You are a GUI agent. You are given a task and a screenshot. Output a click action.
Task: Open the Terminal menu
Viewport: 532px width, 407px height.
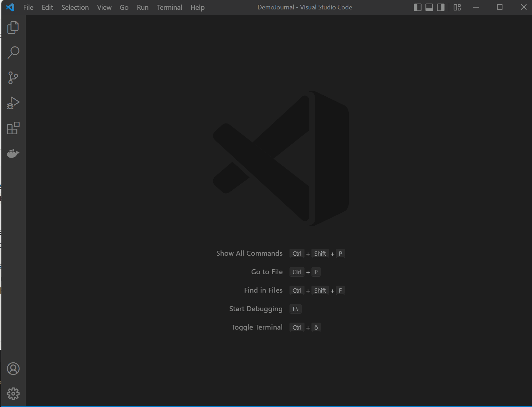[169, 7]
